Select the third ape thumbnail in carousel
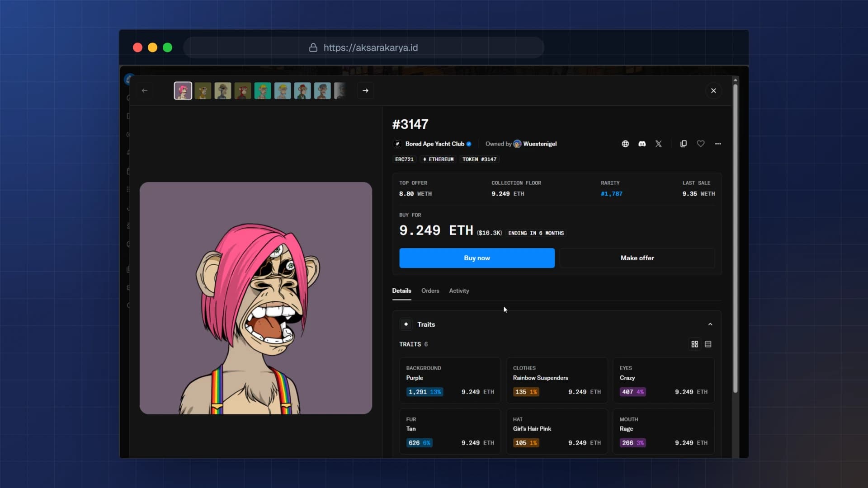Viewport: 868px width, 488px height. point(223,91)
